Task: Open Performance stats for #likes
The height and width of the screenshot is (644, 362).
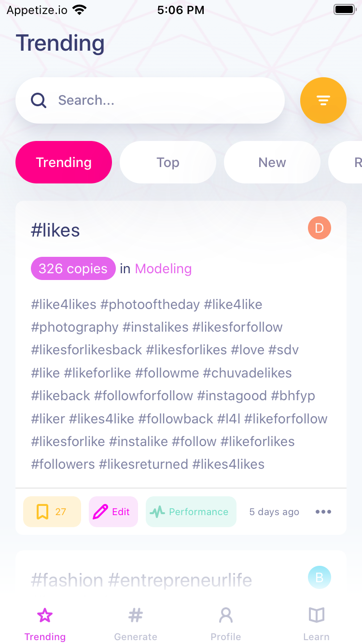Action: click(x=191, y=512)
